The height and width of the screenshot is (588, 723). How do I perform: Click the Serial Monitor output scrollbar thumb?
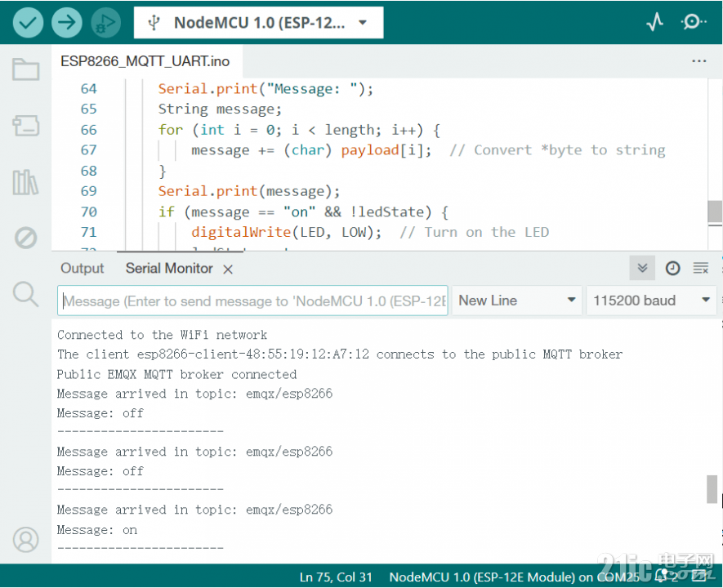point(712,489)
